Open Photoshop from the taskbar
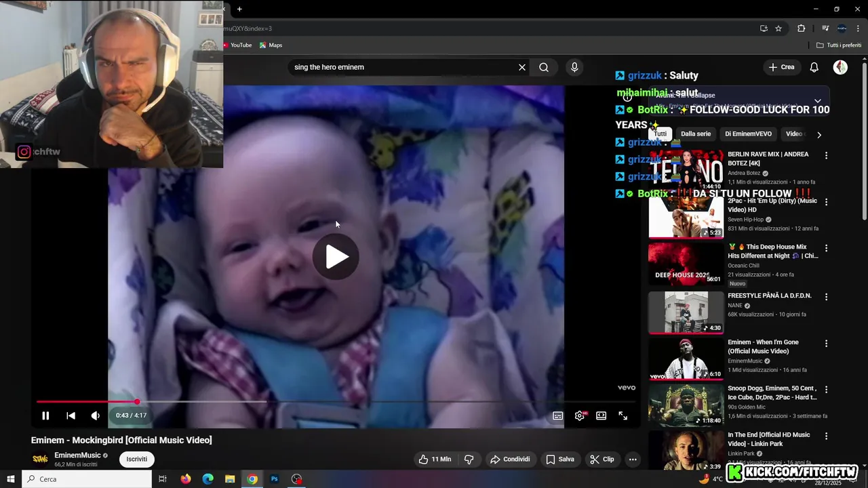The width and height of the screenshot is (868, 488). pos(275,479)
